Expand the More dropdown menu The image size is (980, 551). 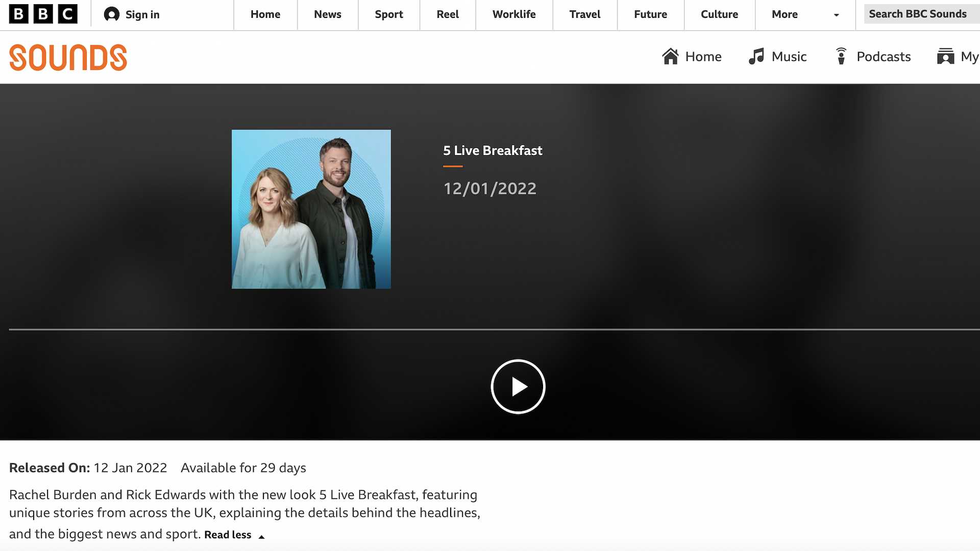805,14
